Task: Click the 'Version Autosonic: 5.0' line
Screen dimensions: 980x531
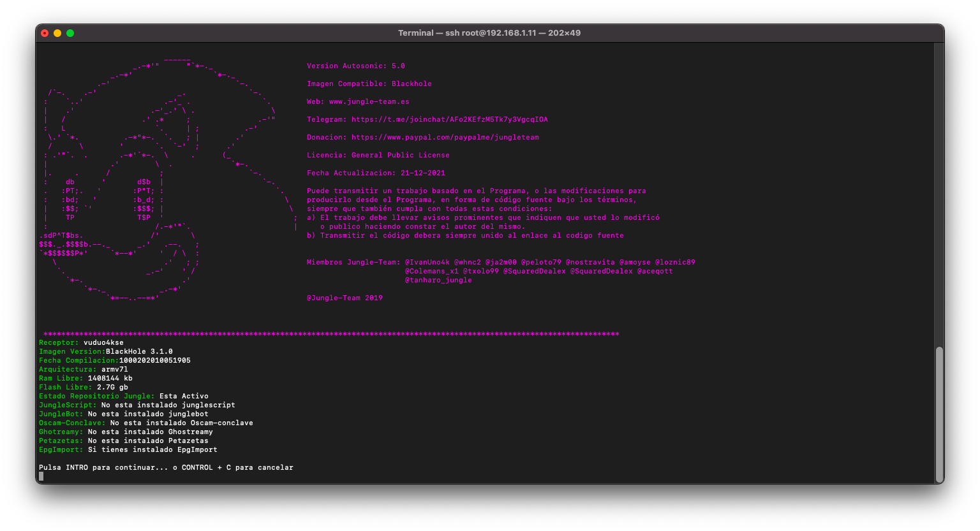Action: click(355, 66)
